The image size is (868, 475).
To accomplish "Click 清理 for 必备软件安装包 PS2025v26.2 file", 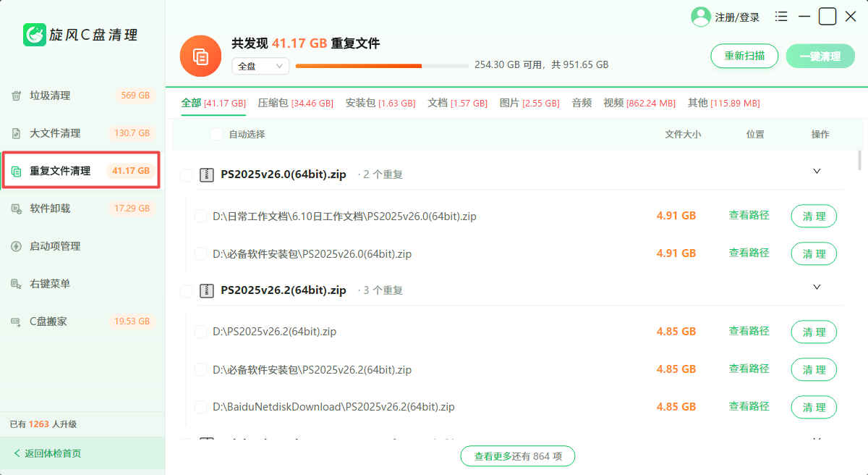I will coord(814,369).
